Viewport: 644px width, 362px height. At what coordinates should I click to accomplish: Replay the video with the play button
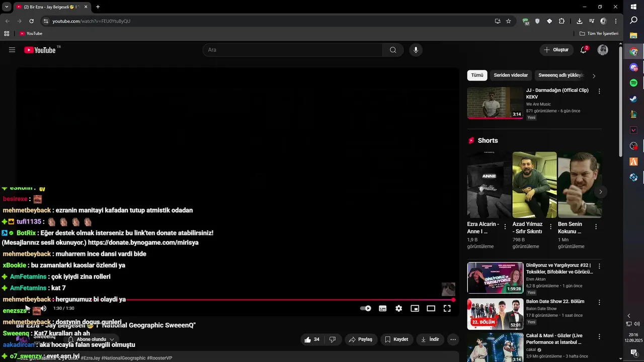point(27,308)
